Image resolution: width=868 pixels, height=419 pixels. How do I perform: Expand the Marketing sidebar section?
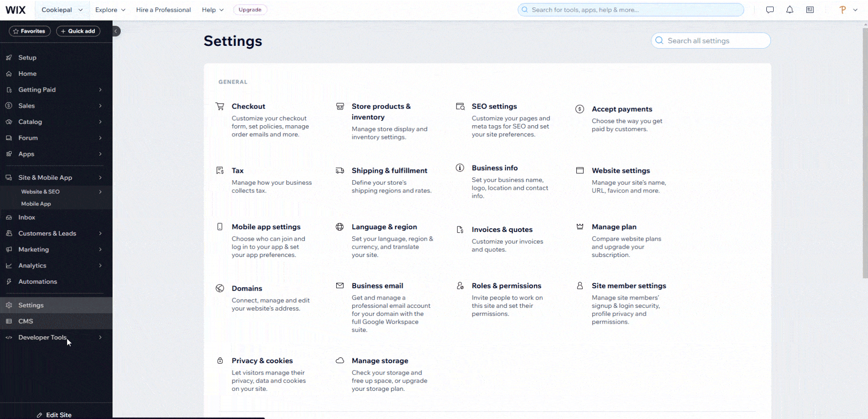54,250
